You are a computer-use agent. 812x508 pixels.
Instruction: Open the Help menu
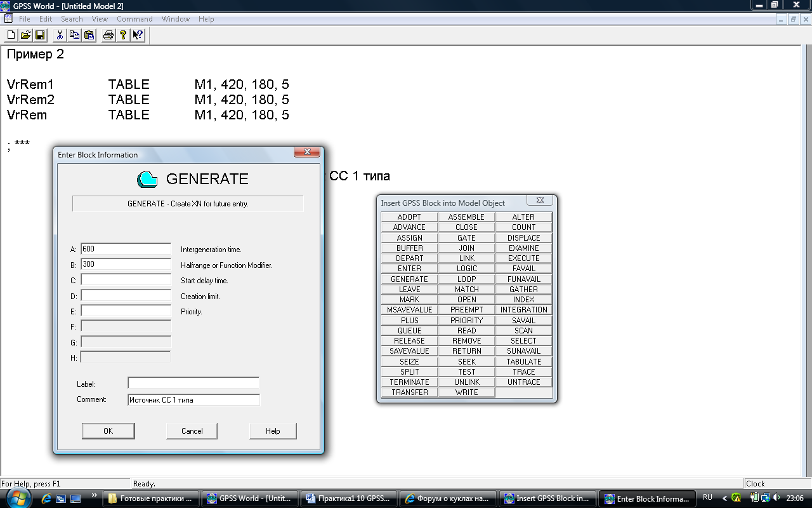click(206, 19)
